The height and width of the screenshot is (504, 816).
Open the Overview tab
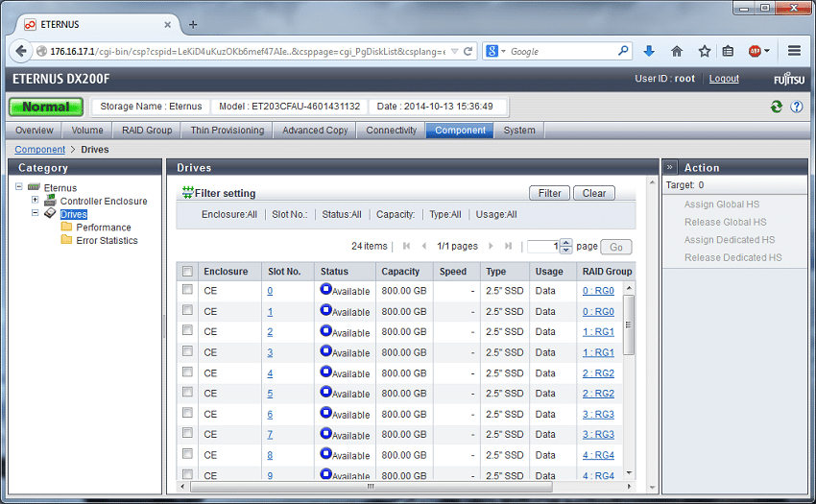click(x=35, y=131)
